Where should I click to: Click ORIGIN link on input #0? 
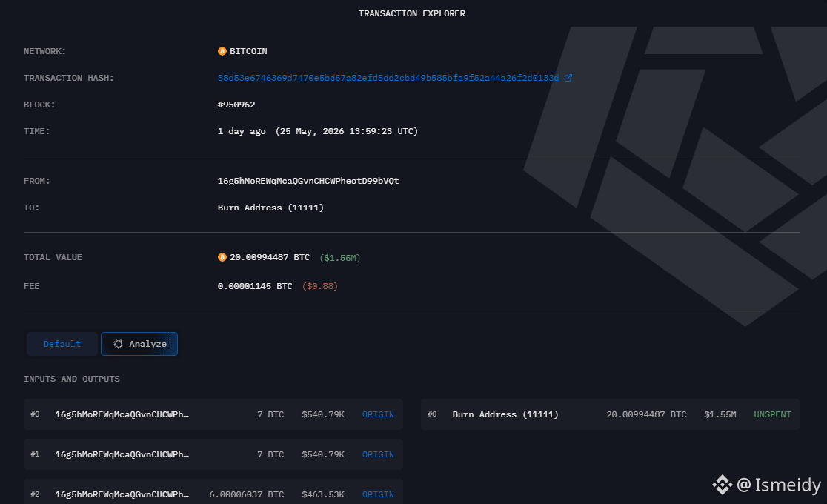click(x=378, y=415)
